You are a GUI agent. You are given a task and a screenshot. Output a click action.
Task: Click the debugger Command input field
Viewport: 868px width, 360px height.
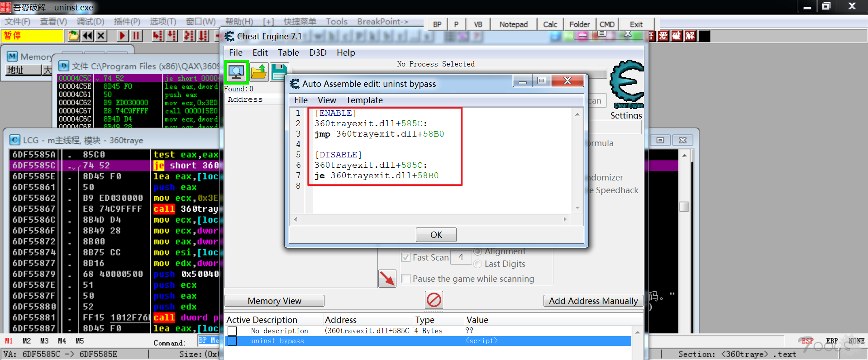click(x=209, y=341)
